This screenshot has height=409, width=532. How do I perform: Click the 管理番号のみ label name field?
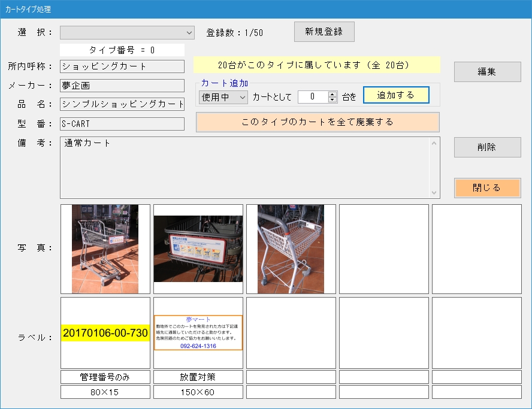pyautogui.click(x=105, y=377)
